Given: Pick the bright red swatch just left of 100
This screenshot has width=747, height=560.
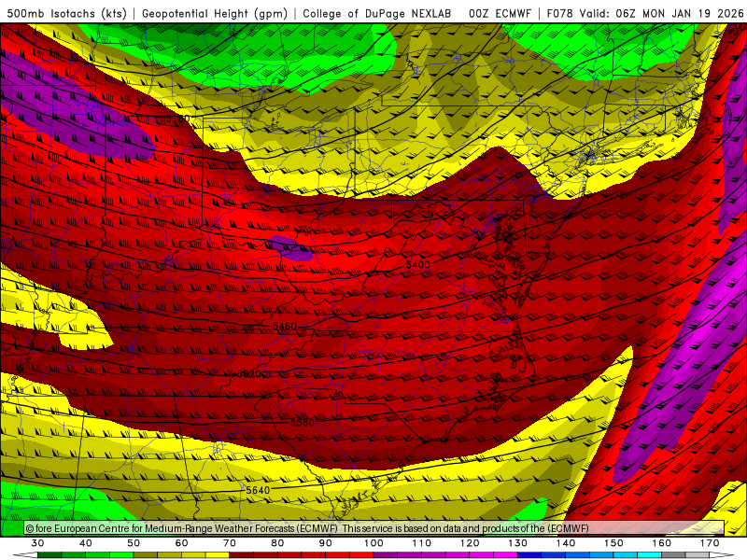Looking at the screenshot, I should 361,555.
